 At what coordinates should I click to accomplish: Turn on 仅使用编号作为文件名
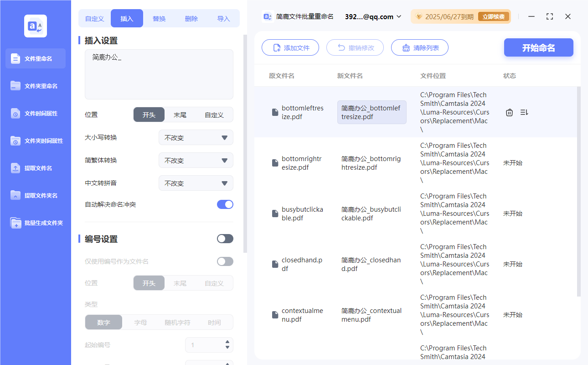[225, 261]
